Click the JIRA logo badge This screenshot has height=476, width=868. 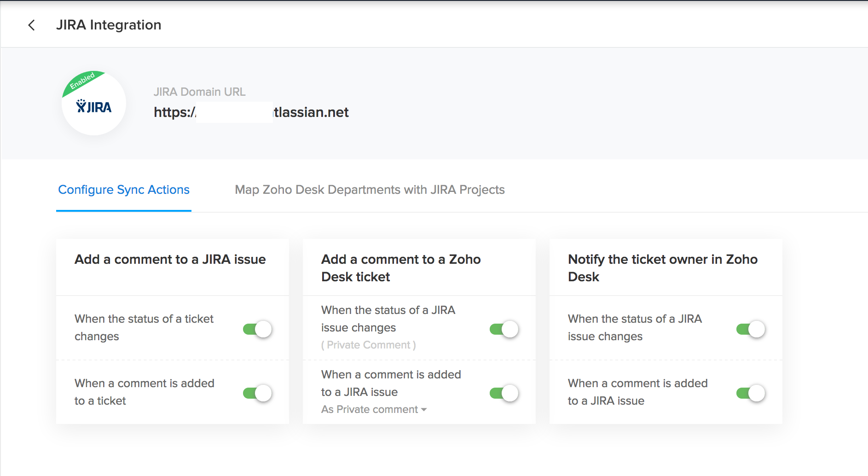pos(94,103)
